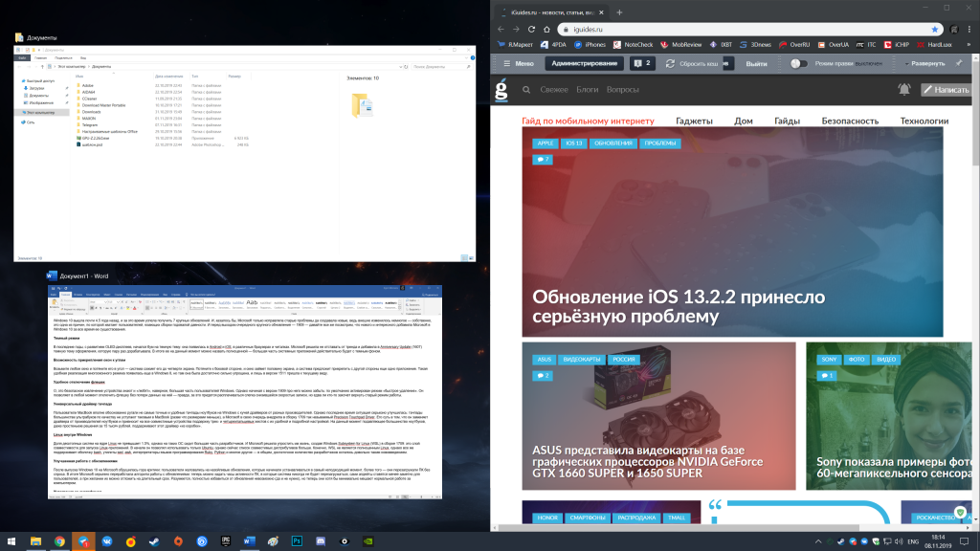
Task: Open Гайд по мобильному интернету link
Action: tap(589, 121)
